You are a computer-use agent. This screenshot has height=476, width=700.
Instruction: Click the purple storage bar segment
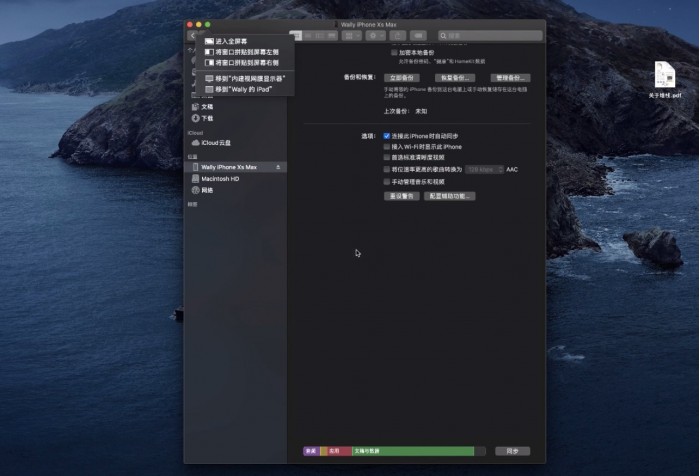tap(312, 451)
